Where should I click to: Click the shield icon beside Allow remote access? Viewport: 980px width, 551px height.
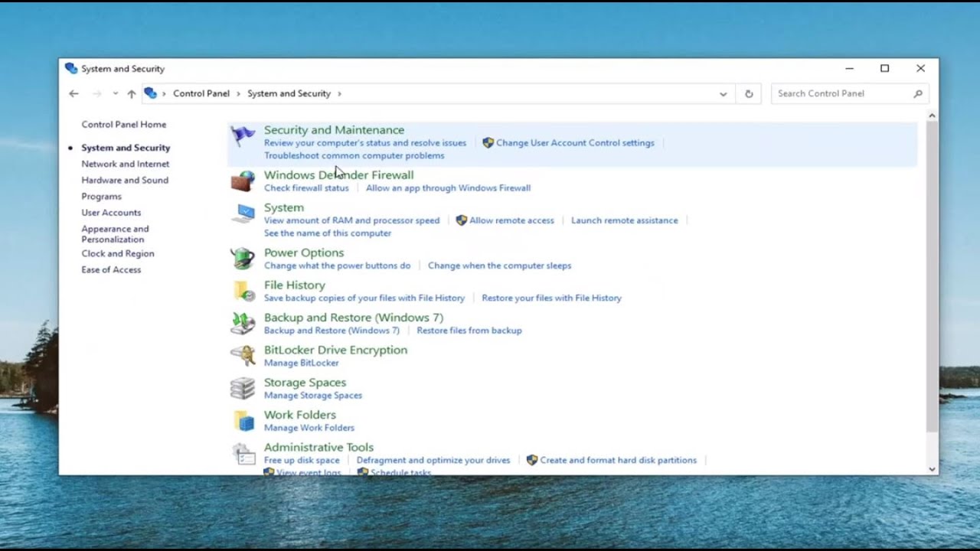click(461, 220)
